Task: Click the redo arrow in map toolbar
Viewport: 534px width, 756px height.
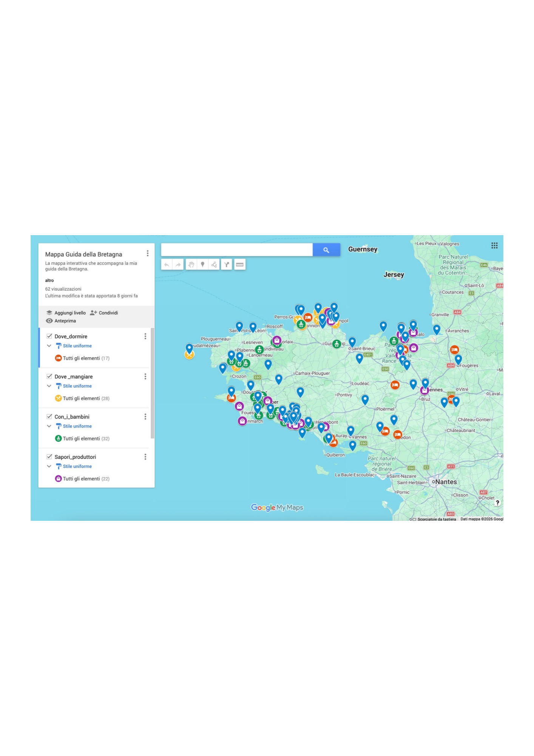Action: coord(178,265)
